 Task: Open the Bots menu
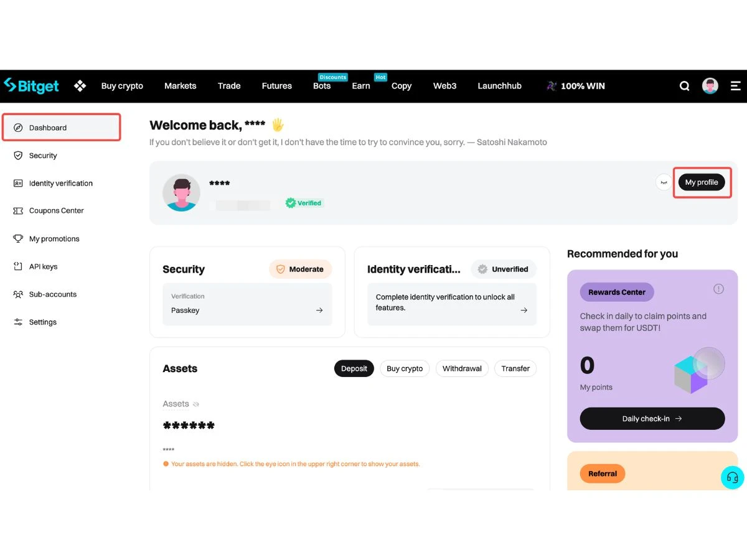pos(322,86)
